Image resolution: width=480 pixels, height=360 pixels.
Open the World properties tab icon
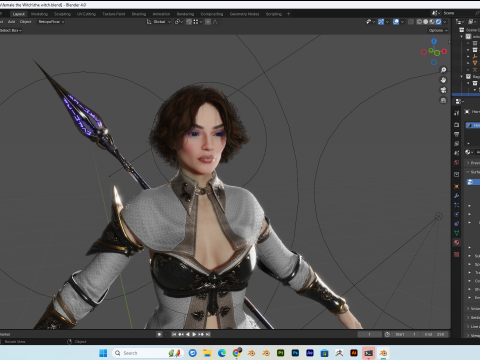tap(457, 163)
